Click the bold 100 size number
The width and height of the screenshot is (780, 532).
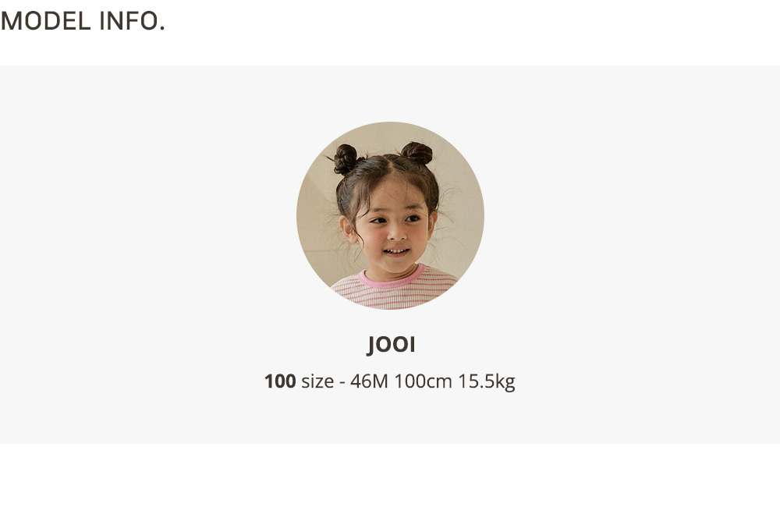click(x=280, y=381)
